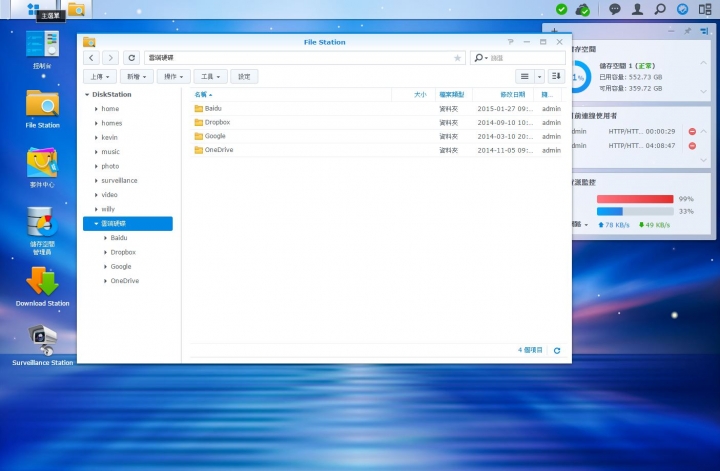Click the blue 33% usage bar

pos(635,211)
